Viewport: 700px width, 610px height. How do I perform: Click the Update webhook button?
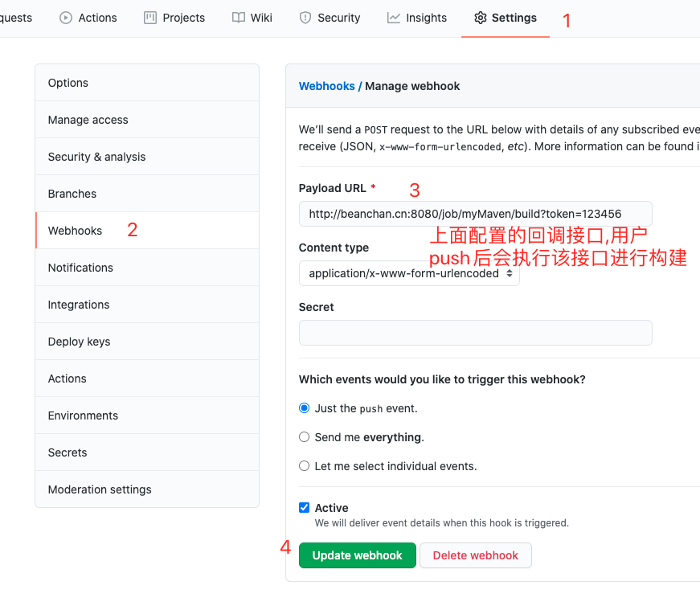click(x=357, y=555)
